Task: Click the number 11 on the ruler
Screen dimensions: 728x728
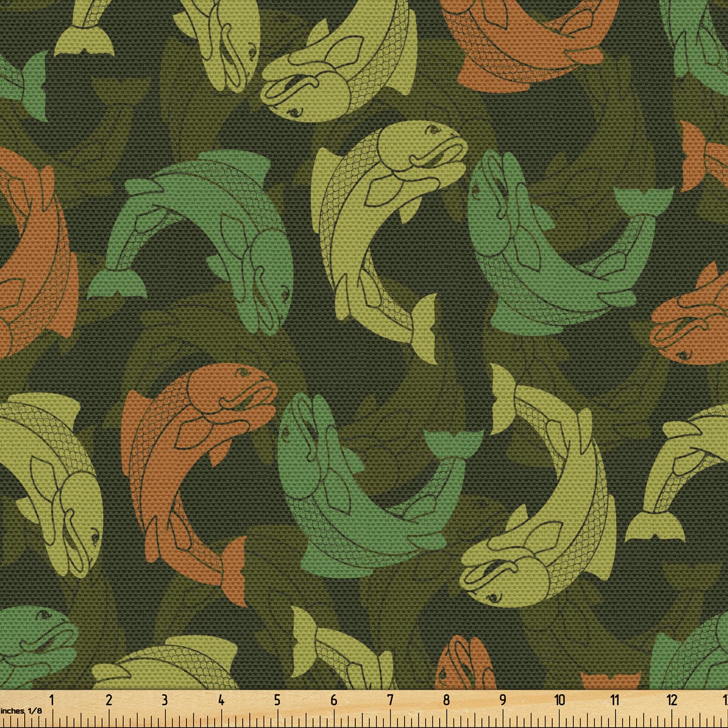Action: point(615,699)
